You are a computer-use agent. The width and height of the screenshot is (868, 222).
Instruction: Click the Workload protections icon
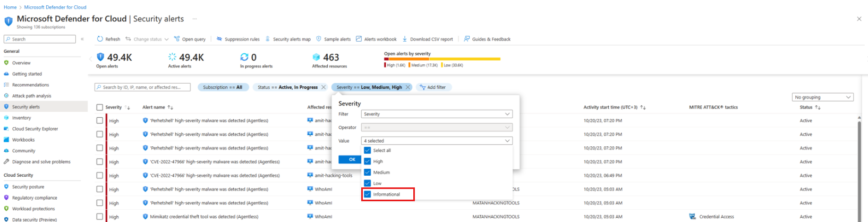[x=6, y=209]
